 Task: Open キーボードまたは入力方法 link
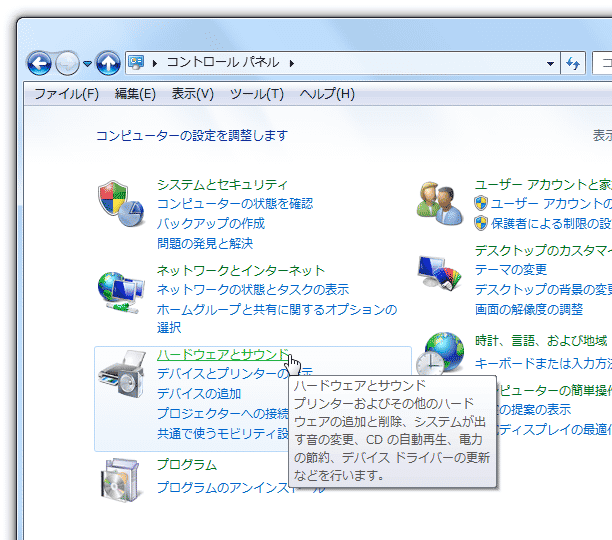[543, 364]
